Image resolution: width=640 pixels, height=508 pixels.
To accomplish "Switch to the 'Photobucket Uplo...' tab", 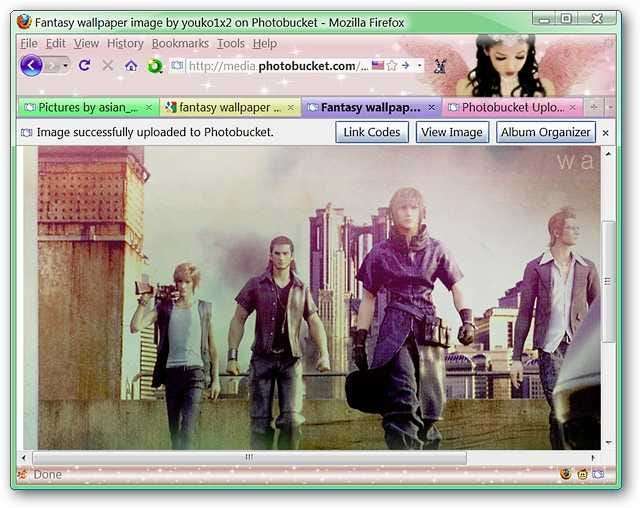I will (512, 107).
